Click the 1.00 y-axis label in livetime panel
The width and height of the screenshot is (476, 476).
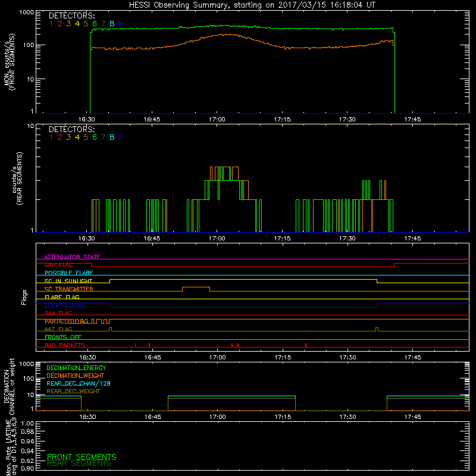27,424
